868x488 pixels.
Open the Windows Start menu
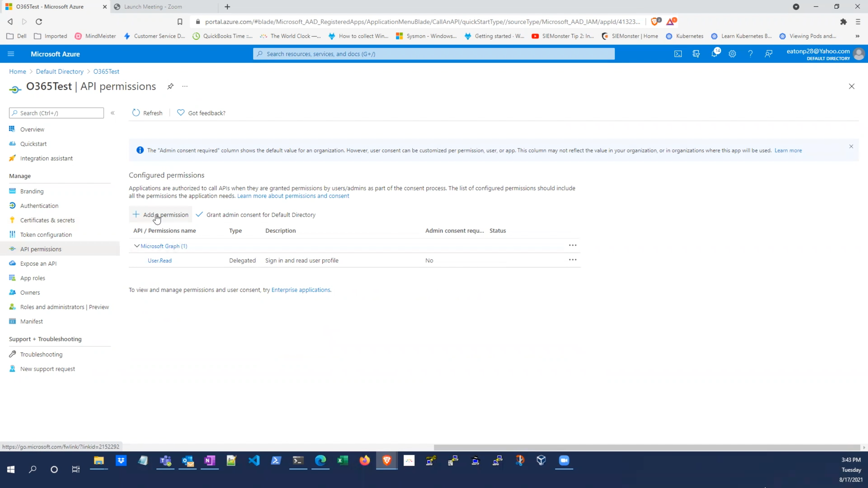(11, 470)
